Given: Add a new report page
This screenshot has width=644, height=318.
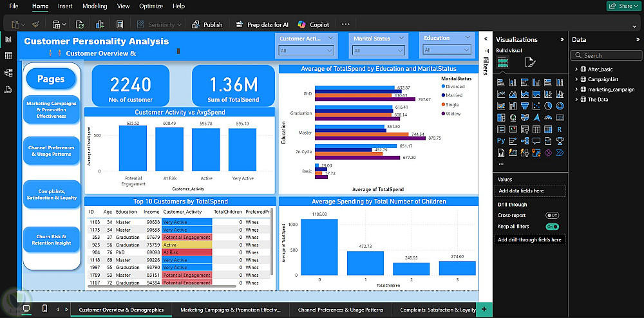Looking at the screenshot, I should coord(484,310).
